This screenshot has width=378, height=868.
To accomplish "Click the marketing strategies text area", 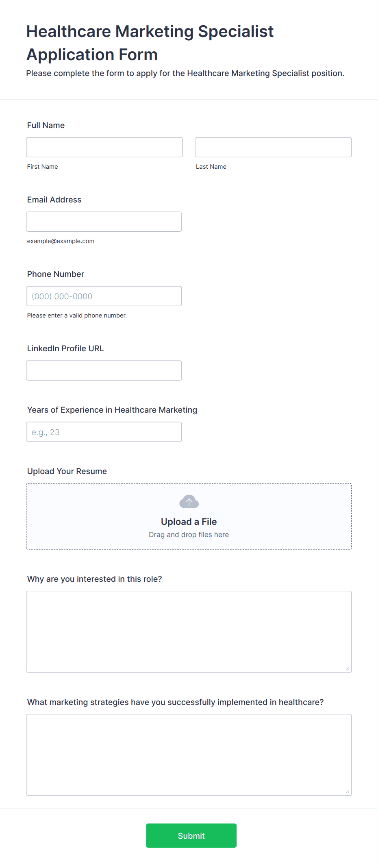I will pyautogui.click(x=189, y=755).
